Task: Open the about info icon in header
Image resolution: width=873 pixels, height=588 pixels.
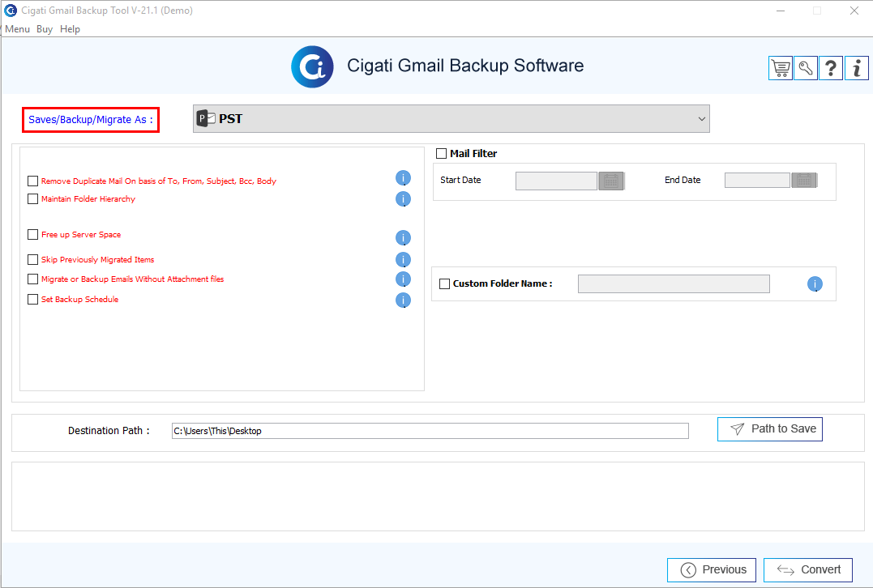Action: click(x=856, y=68)
